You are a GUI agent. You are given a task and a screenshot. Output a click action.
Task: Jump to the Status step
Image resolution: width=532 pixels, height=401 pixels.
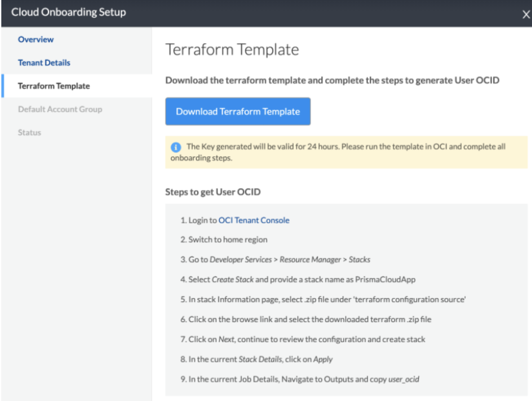click(x=29, y=133)
